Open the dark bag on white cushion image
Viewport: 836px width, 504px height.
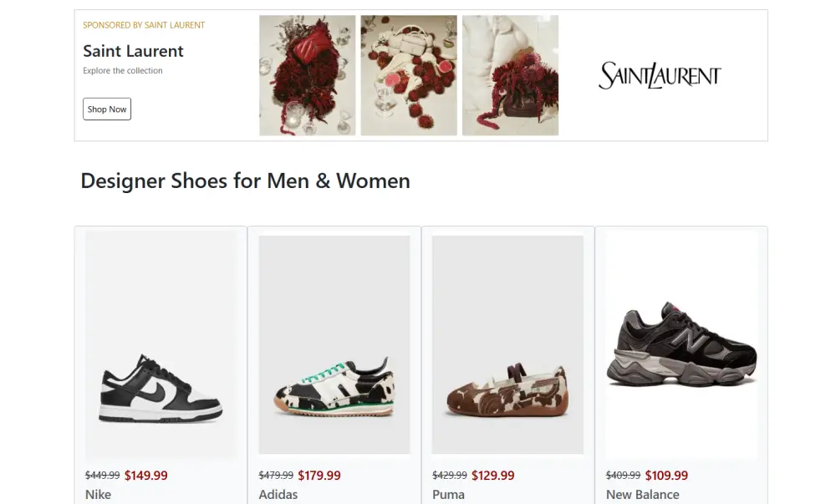tap(510, 75)
